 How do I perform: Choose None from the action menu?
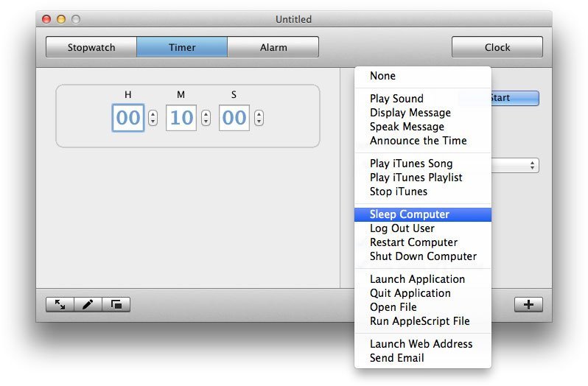[x=423, y=76]
